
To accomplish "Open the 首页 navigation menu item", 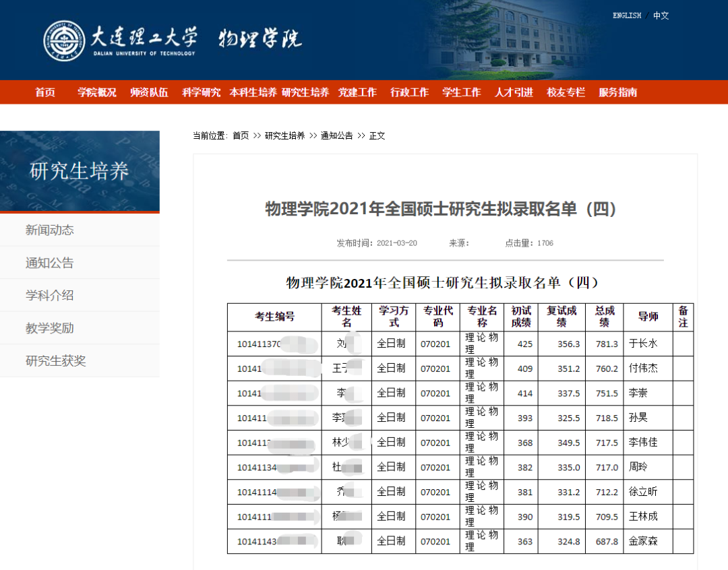I will 45,92.
